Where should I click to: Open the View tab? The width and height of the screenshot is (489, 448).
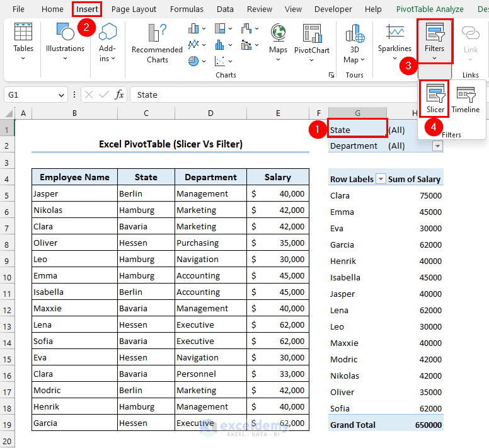[x=293, y=9]
